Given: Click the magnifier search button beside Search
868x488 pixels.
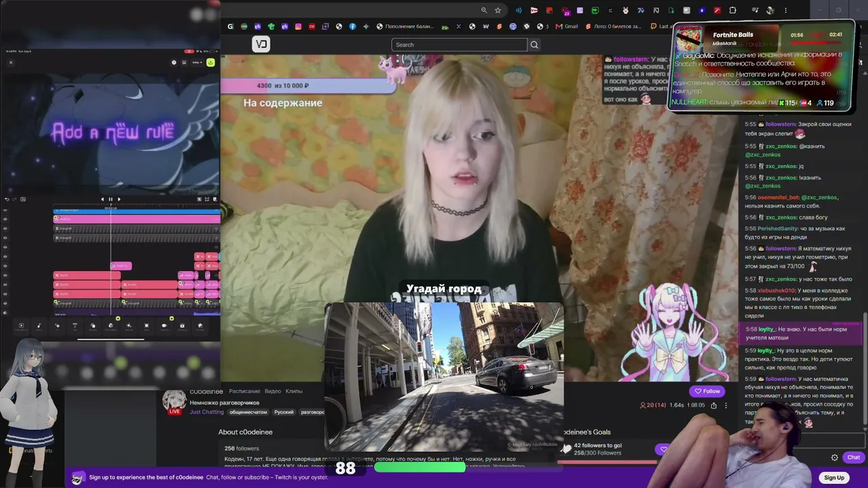Looking at the screenshot, I should (534, 45).
